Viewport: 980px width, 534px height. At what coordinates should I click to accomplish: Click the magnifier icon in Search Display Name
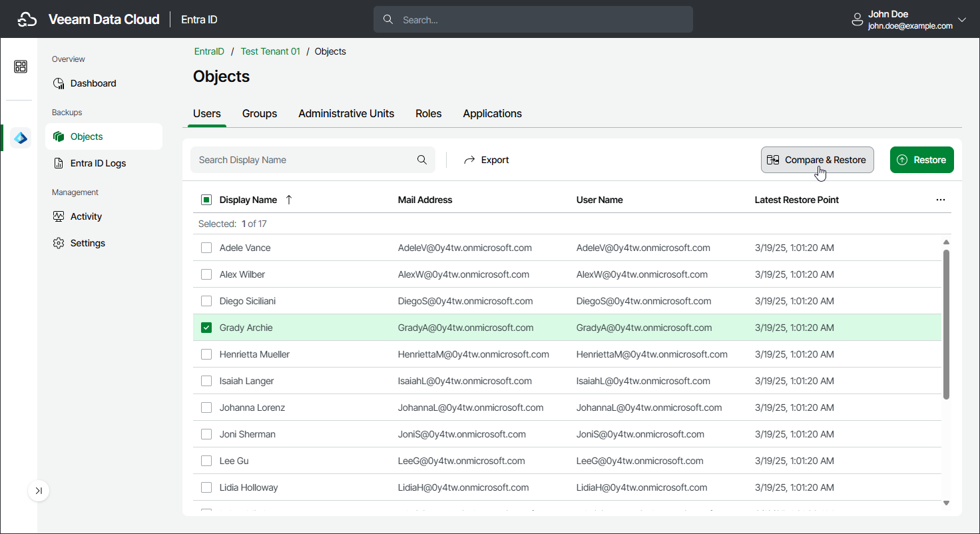pyautogui.click(x=422, y=160)
